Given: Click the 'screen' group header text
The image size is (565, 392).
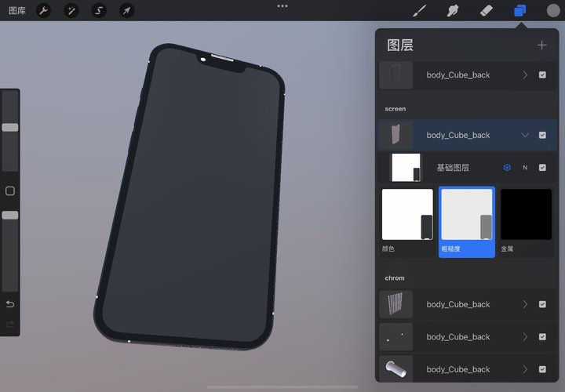Looking at the screenshot, I should point(395,109).
